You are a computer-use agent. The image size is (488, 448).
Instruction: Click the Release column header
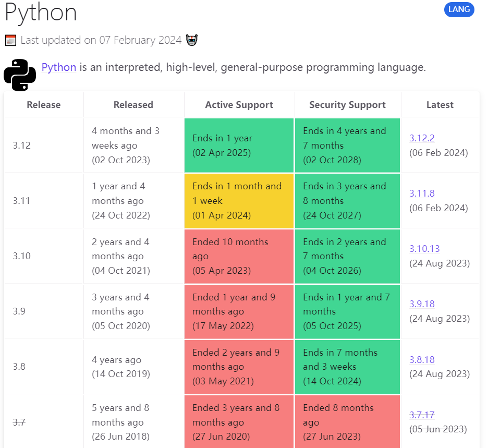pyautogui.click(x=44, y=105)
